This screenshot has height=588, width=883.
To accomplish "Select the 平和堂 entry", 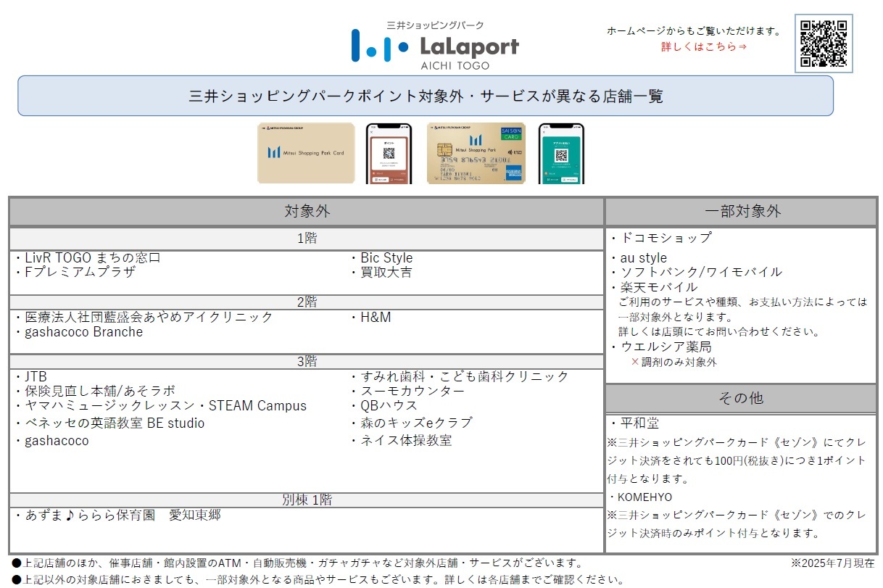I will tap(634, 423).
